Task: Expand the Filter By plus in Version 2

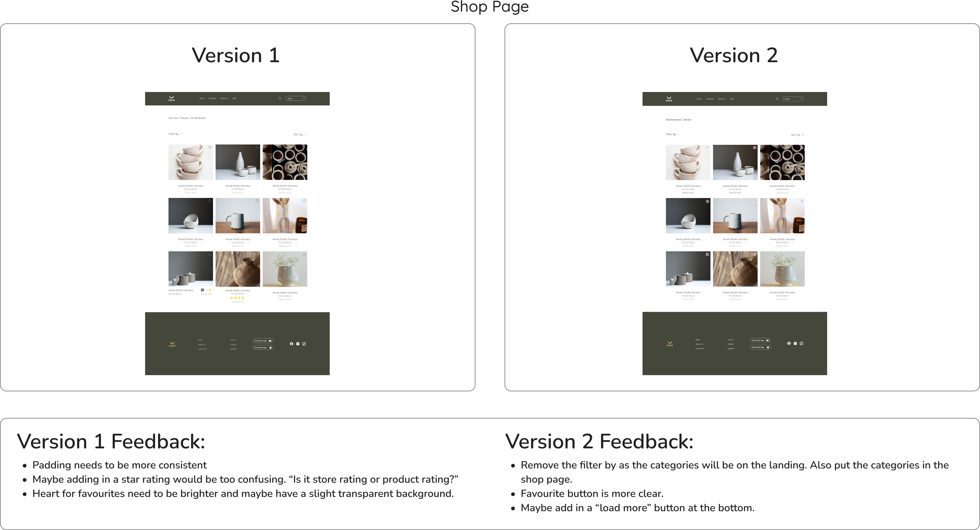Action: [x=679, y=134]
